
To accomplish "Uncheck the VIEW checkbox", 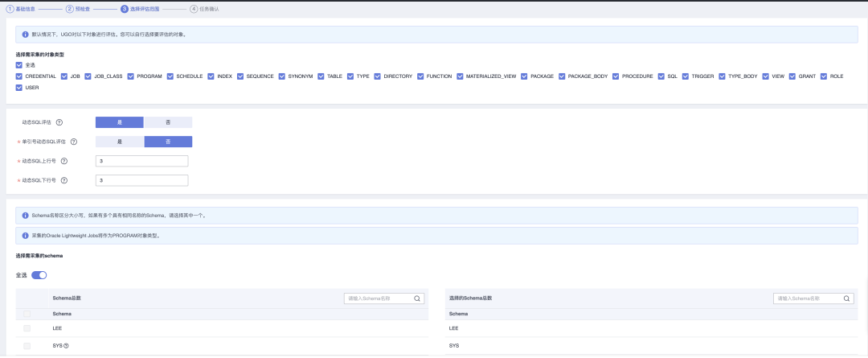I will click(x=766, y=76).
